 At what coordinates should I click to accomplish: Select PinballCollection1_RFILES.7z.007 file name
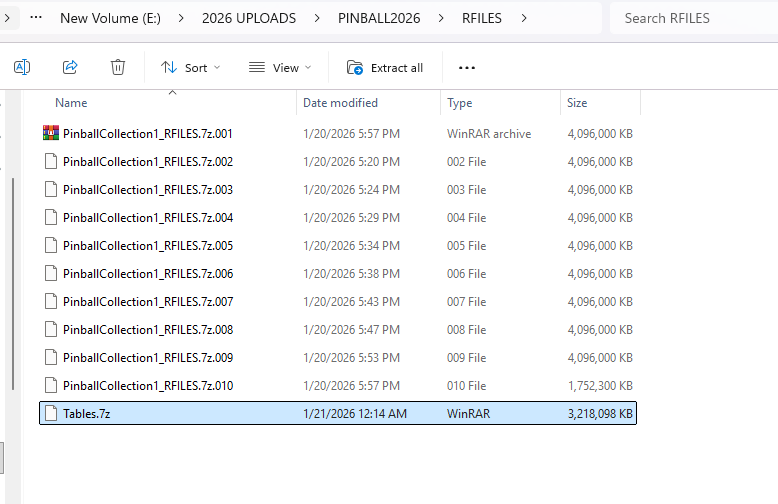[148, 302]
